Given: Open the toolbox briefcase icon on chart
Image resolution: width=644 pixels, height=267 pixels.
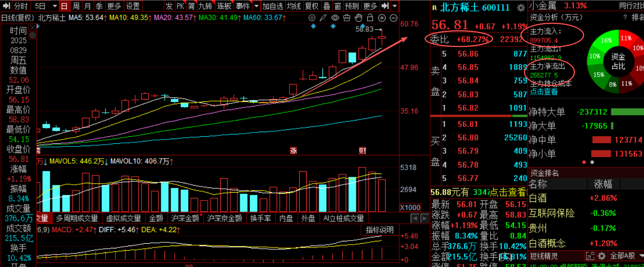Looking at the screenshot, I should pyautogui.click(x=346, y=18).
